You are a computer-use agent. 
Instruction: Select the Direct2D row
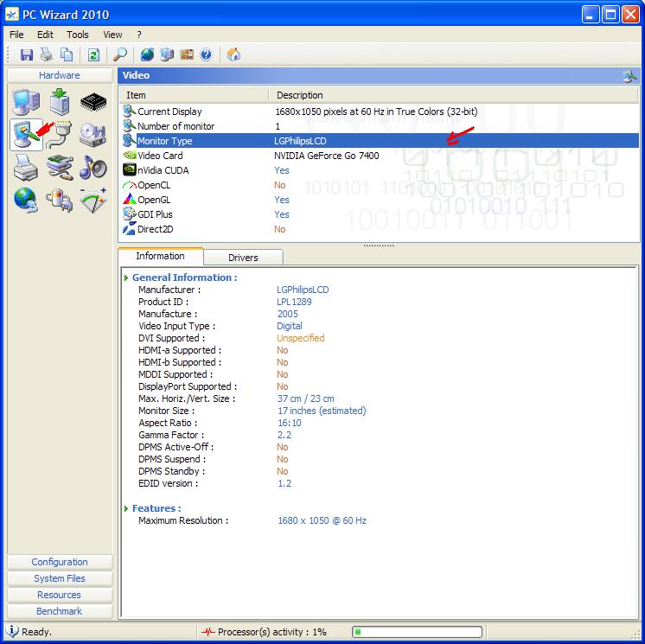point(380,229)
